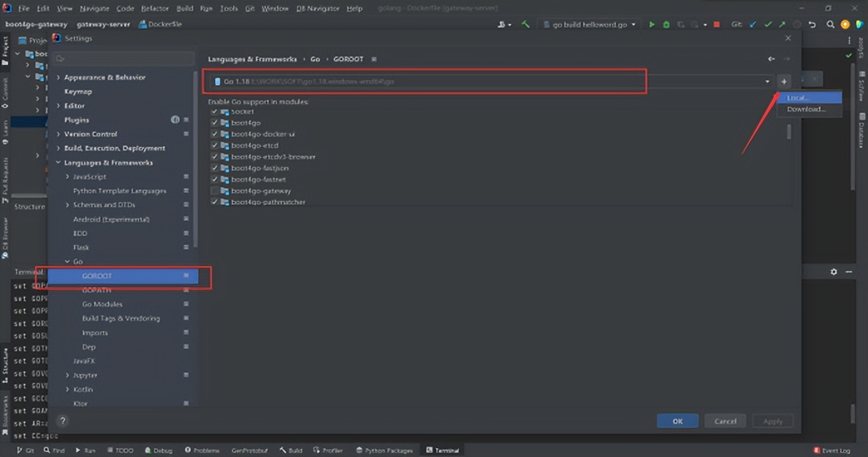Click the OK button

[677, 421]
